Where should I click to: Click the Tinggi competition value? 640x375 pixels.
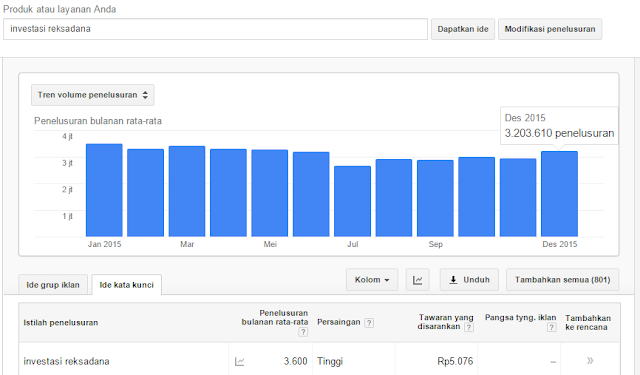click(x=330, y=362)
